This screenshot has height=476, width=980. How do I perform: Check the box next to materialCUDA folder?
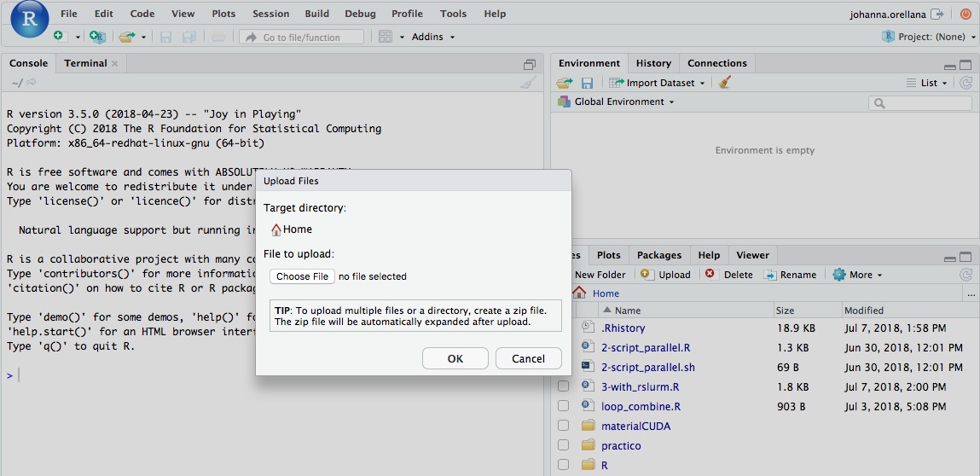pyautogui.click(x=563, y=426)
